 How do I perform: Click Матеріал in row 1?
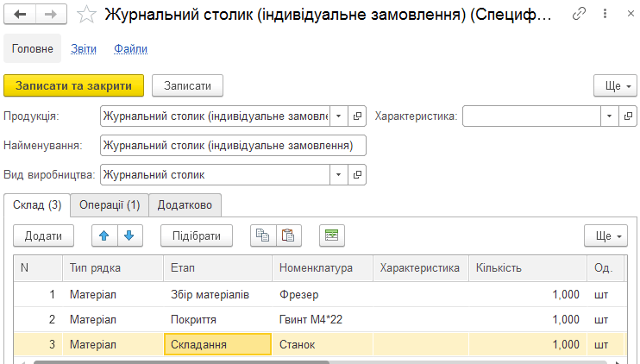(x=113, y=295)
